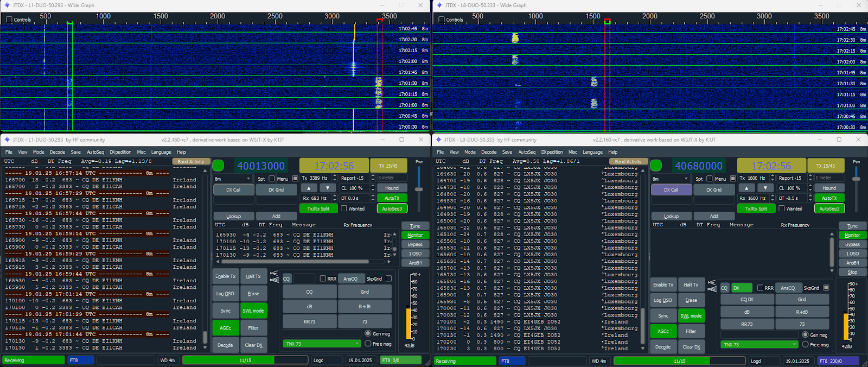This screenshot has height=367, width=868.
Task: Click down-arrow frequency button in L1-DUO window
Action: click(x=327, y=188)
